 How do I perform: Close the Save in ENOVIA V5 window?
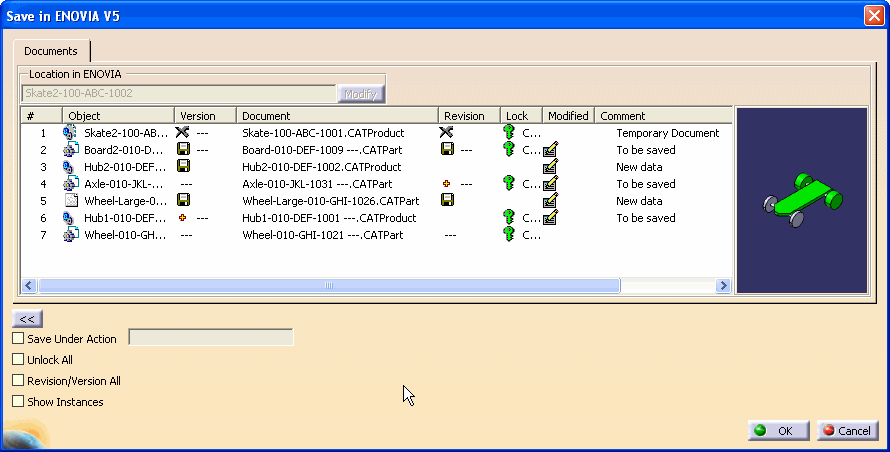(x=874, y=15)
